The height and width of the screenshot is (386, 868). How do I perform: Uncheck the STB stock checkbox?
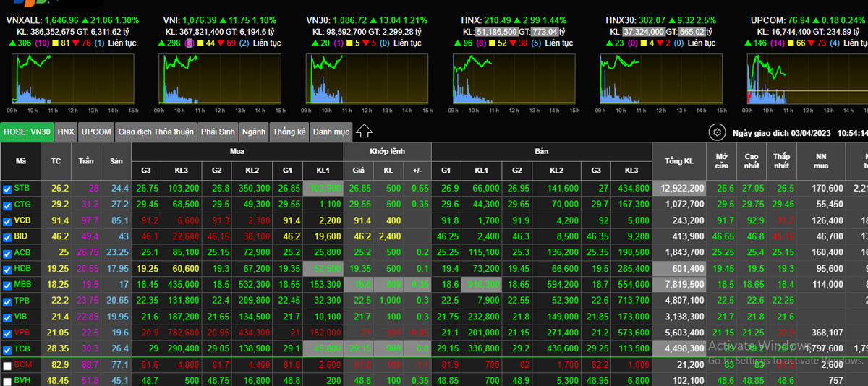point(7,189)
